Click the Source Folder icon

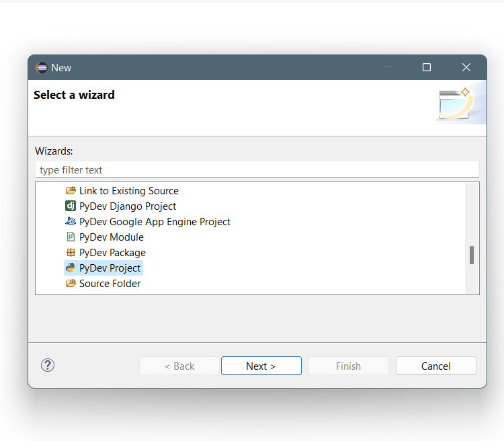[71, 284]
